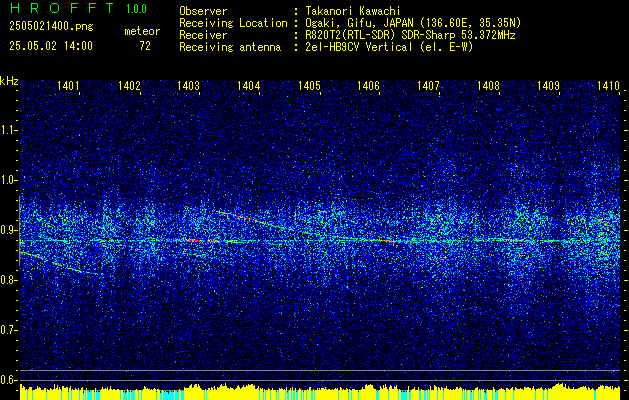Image resolution: width=629 pixels, height=400 pixels.
Task: Click receiver R820T2(RTL-SDR) SDR-Sharp 53.372MHz
Action: point(410,35)
